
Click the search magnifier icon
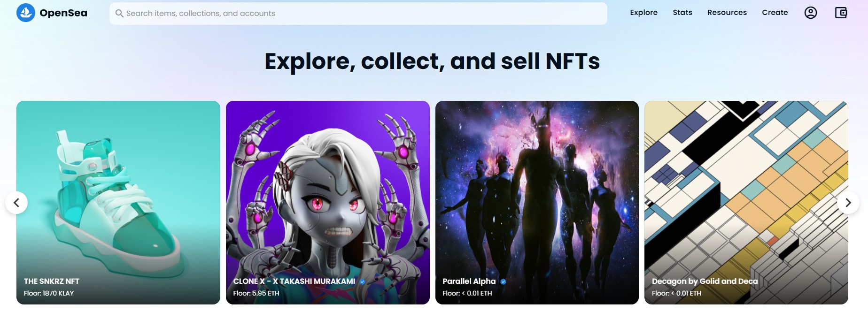click(119, 14)
